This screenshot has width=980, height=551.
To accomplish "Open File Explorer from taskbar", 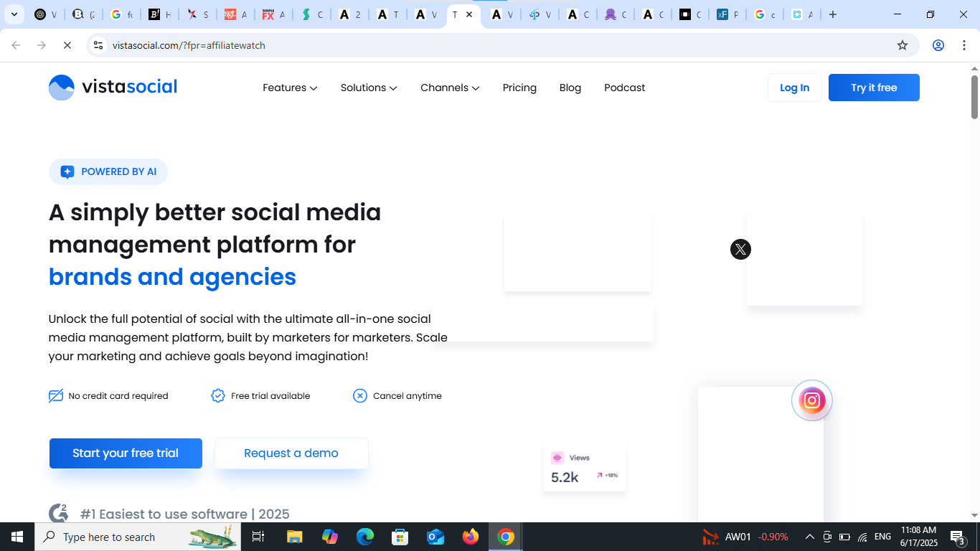I will point(294,537).
